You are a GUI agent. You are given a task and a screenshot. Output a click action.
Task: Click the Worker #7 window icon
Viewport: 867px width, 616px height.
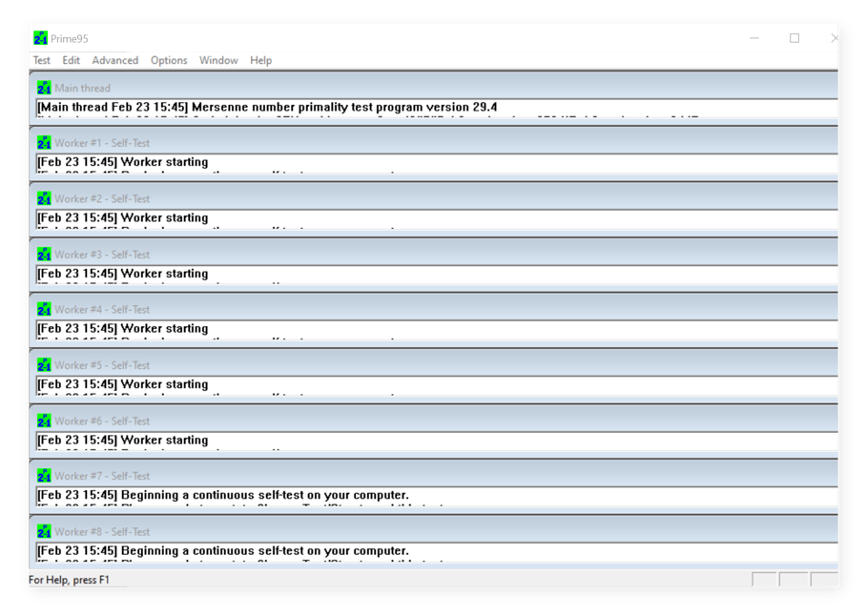click(44, 476)
